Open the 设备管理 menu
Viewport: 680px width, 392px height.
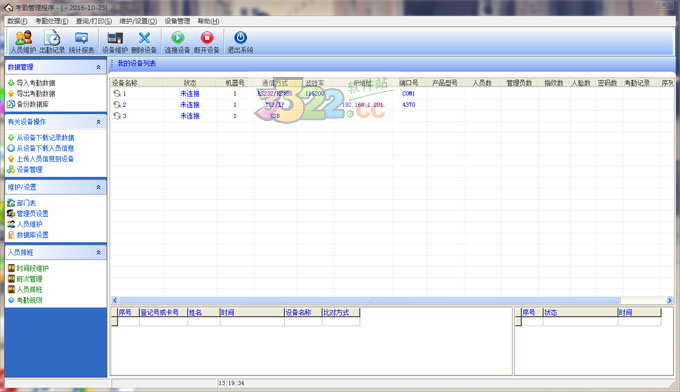point(177,21)
